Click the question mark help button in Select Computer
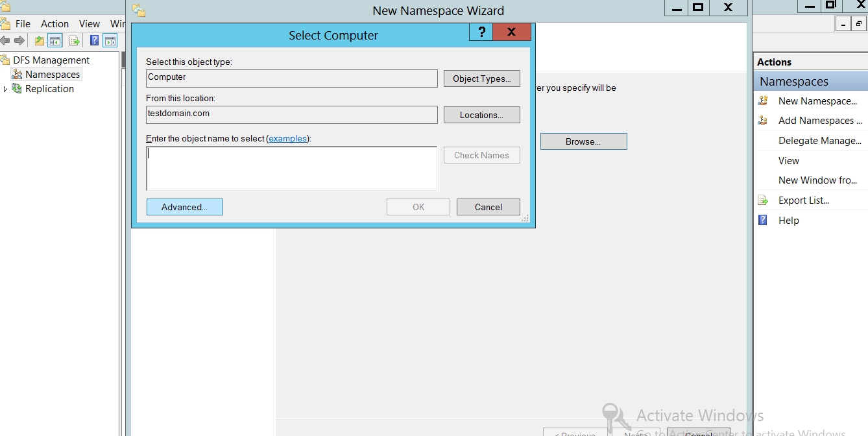This screenshot has height=436, width=868. click(x=481, y=32)
